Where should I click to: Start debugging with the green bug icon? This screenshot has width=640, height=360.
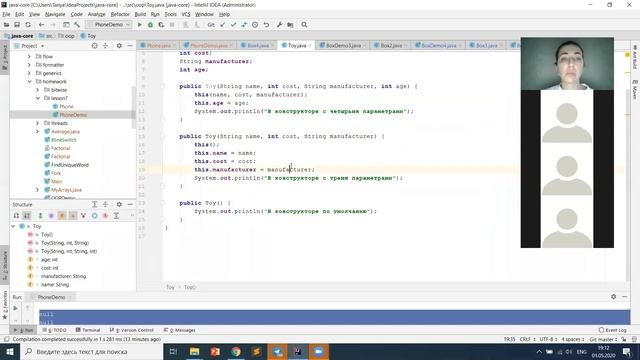pyautogui.click(x=150, y=25)
